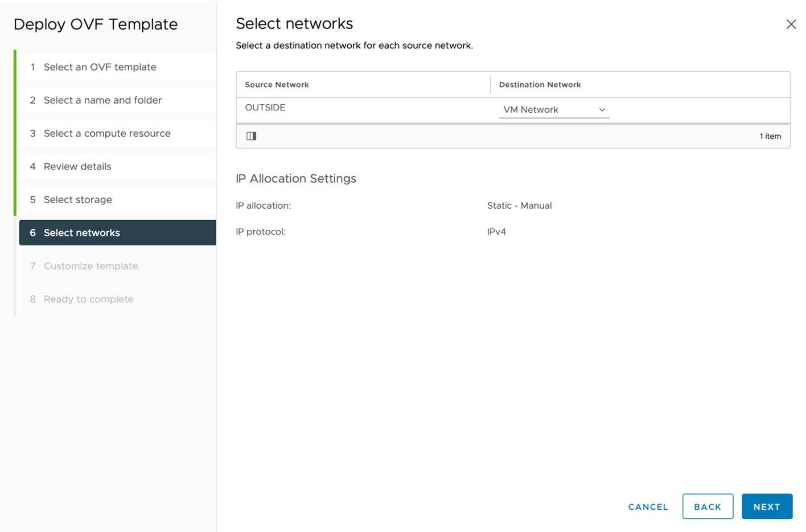Click the Select networks page title

point(294,23)
